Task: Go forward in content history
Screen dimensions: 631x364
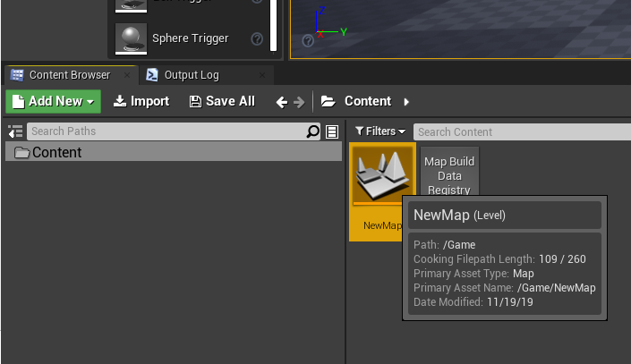Action: point(299,102)
